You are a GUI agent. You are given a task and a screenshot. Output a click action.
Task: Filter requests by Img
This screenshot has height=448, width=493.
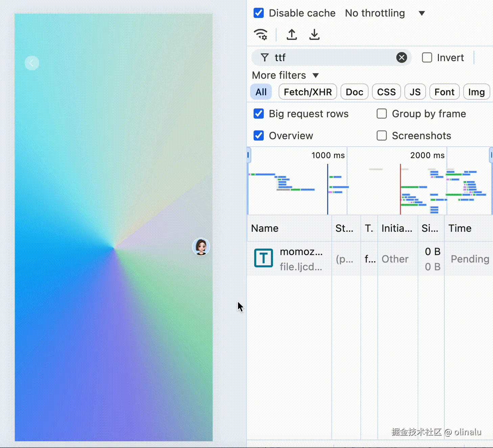point(476,92)
